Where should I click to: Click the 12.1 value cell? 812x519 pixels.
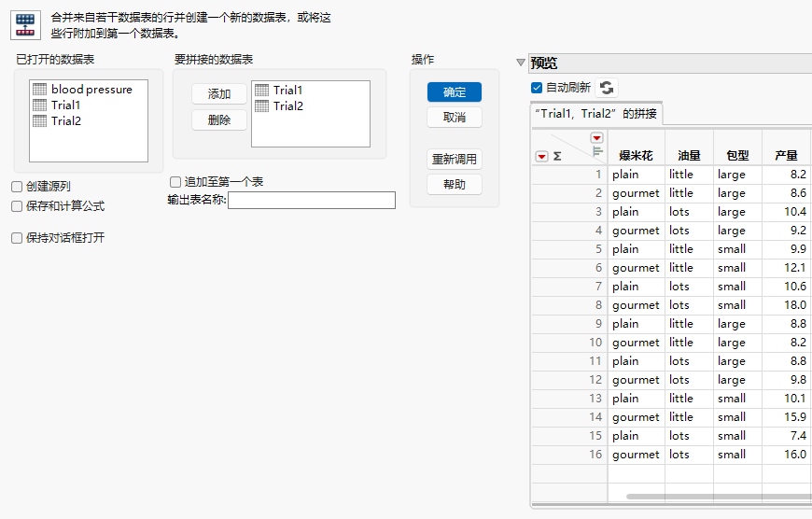(x=786, y=268)
